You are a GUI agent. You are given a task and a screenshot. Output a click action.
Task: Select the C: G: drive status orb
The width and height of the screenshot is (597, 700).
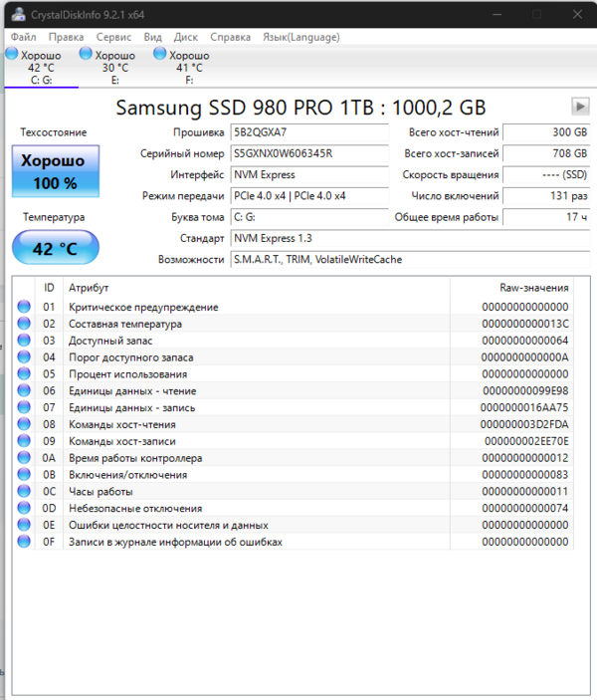click(x=12, y=54)
